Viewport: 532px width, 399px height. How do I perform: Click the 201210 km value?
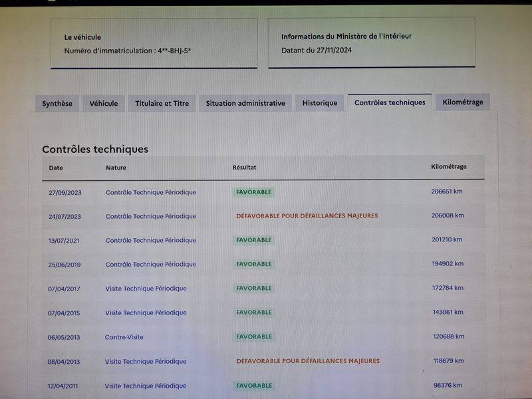[447, 239]
